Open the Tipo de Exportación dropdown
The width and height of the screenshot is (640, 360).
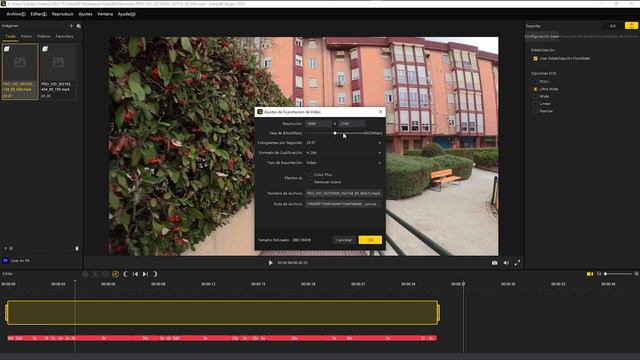(343, 162)
